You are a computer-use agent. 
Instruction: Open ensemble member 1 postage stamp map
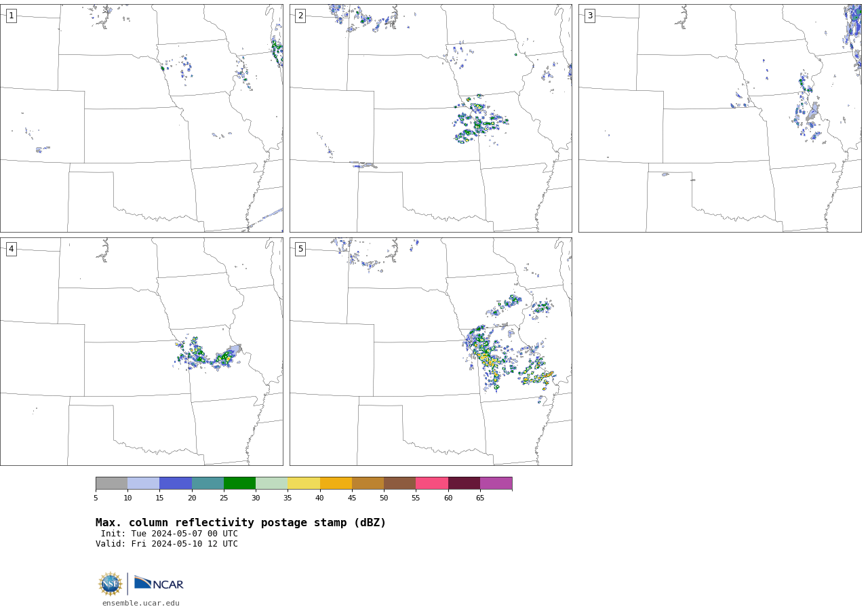[x=142, y=118]
